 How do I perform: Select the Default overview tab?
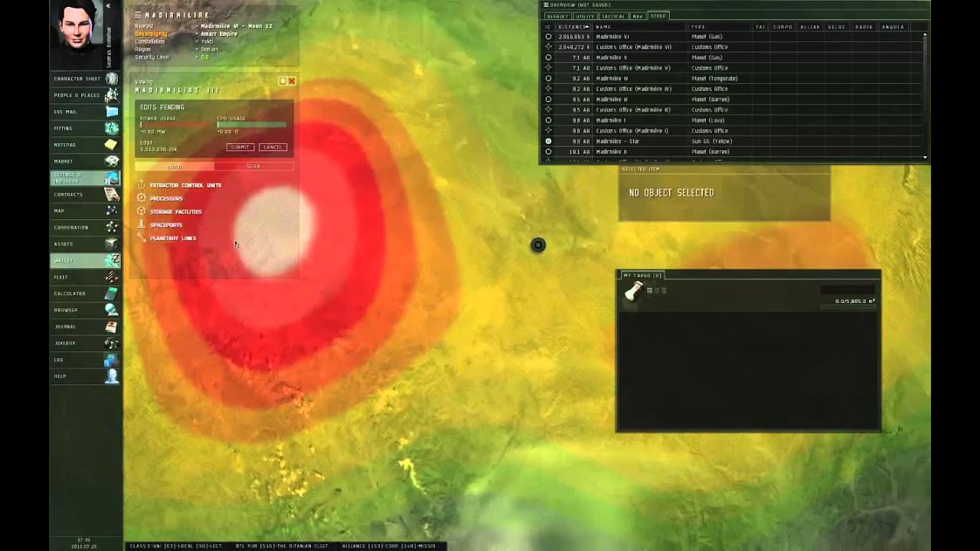tap(557, 15)
